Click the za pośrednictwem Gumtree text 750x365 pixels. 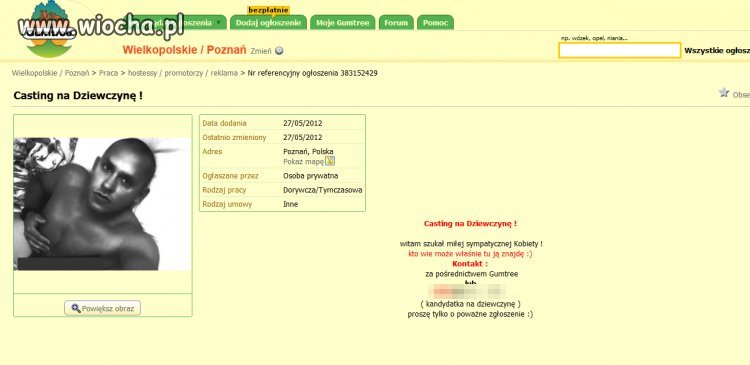(x=471, y=274)
